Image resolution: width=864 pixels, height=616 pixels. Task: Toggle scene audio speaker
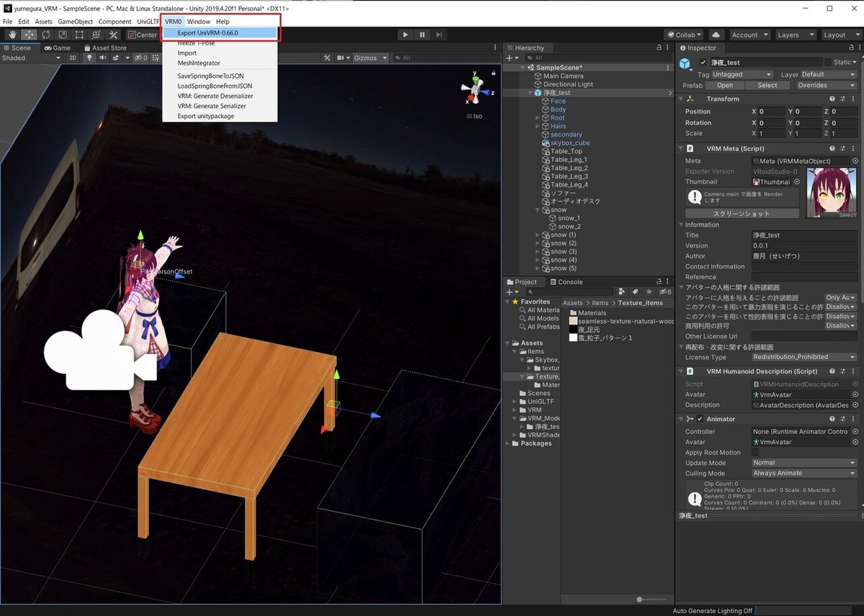tap(103, 58)
